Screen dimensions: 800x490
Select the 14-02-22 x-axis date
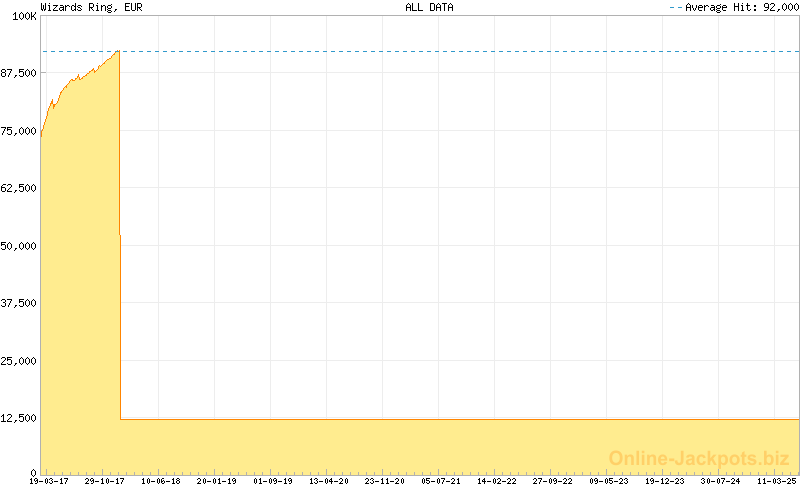pyautogui.click(x=496, y=482)
